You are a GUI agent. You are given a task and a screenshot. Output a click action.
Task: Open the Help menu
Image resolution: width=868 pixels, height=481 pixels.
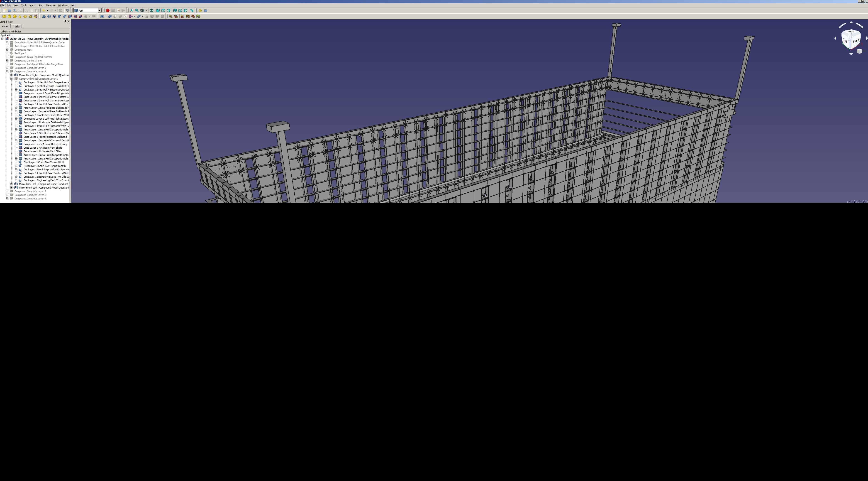73,5
